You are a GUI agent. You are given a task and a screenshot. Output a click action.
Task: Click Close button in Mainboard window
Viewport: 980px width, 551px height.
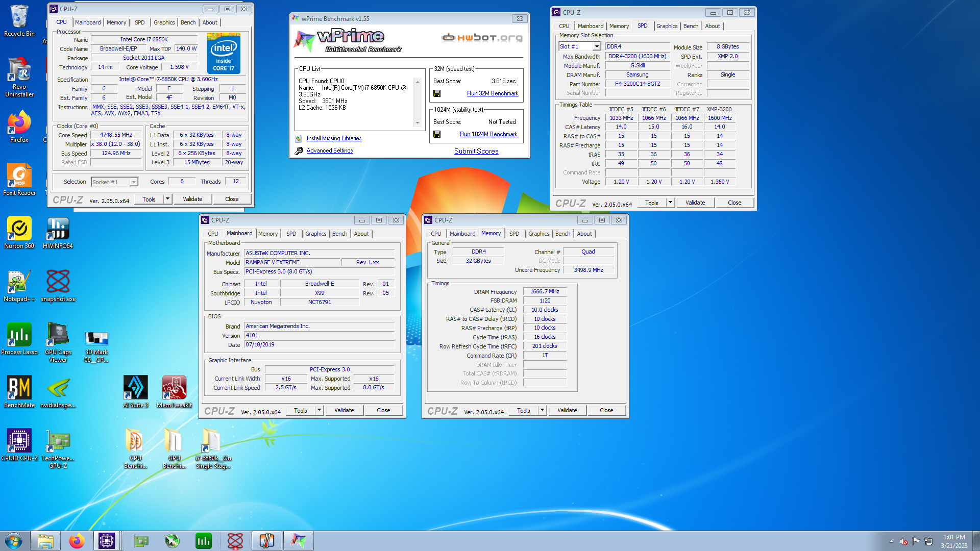point(383,410)
